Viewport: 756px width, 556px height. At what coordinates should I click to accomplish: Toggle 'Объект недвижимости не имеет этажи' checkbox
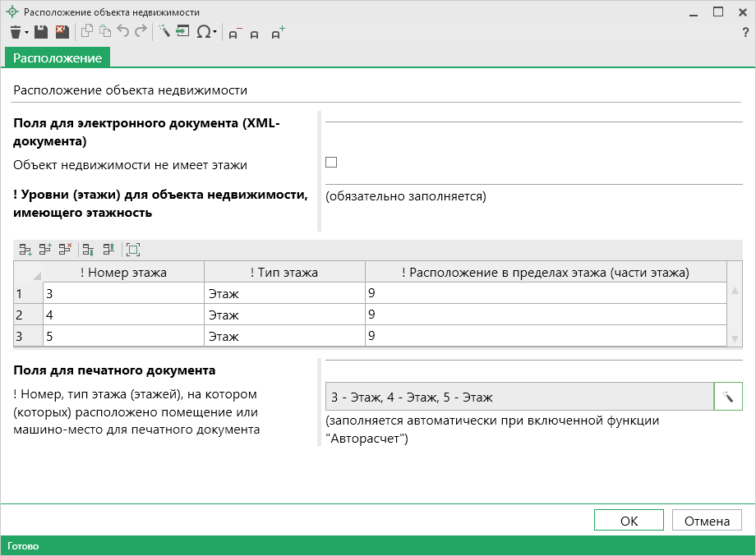click(x=331, y=162)
